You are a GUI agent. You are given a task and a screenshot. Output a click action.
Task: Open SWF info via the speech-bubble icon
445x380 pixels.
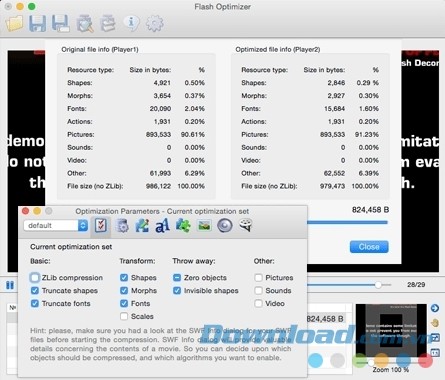coord(131,23)
